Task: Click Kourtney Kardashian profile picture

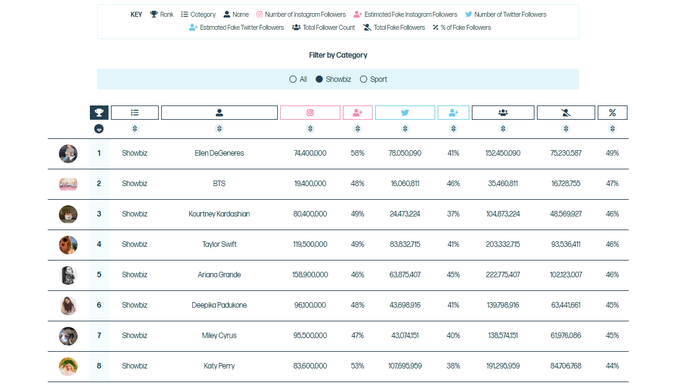Action: coord(68,214)
